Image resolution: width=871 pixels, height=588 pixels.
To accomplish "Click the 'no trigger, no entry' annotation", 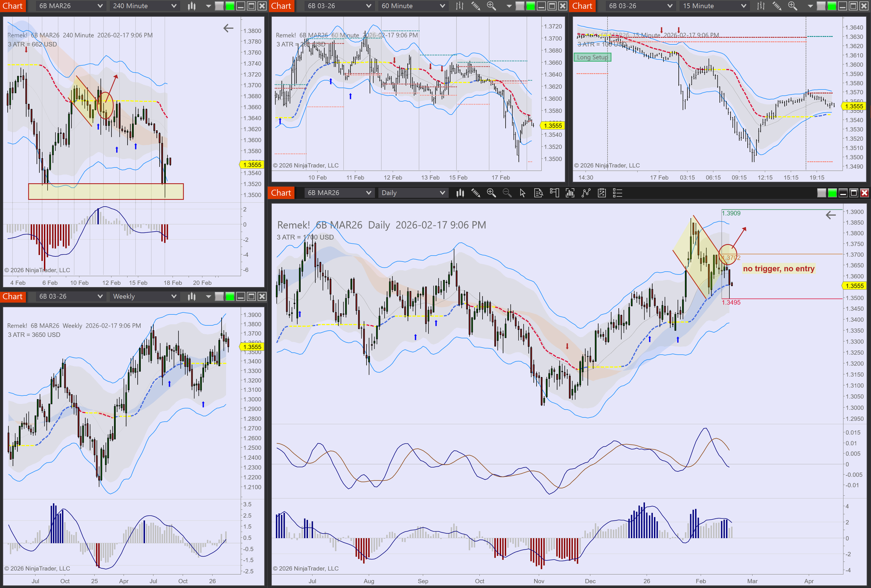I will click(x=778, y=269).
